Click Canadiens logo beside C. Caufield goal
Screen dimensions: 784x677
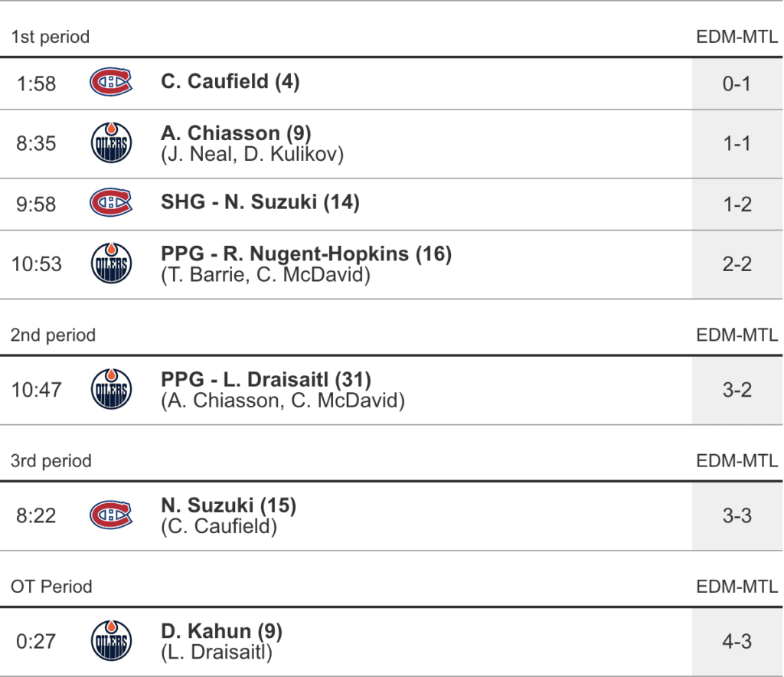pyautogui.click(x=111, y=82)
